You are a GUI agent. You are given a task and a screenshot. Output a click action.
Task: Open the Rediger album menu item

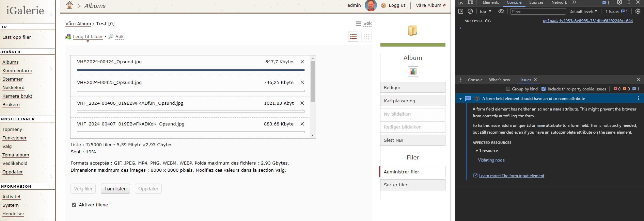point(413,87)
